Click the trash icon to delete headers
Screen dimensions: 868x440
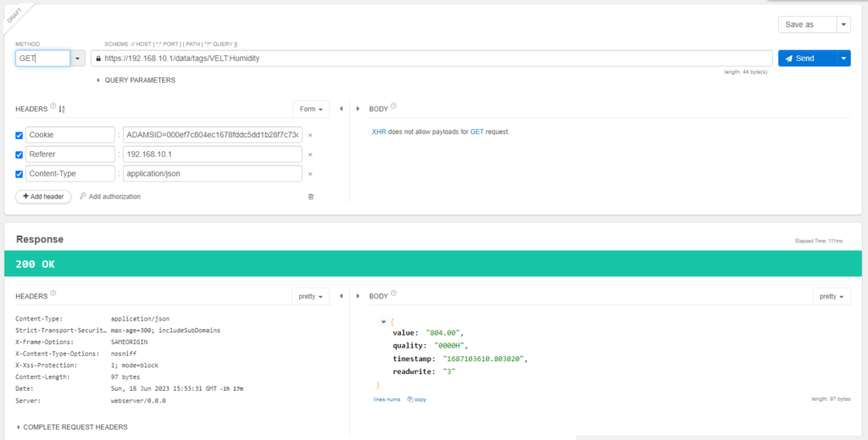pyautogui.click(x=310, y=197)
